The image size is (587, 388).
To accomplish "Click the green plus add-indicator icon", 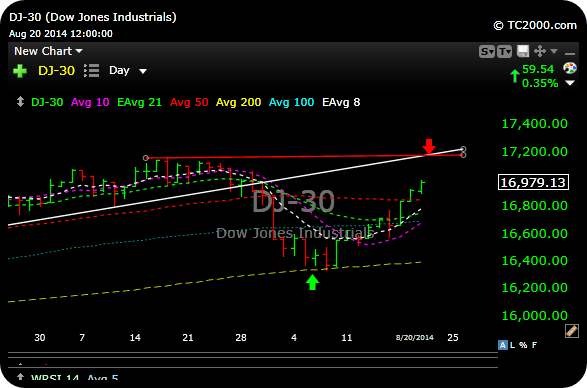I will (20, 71).
